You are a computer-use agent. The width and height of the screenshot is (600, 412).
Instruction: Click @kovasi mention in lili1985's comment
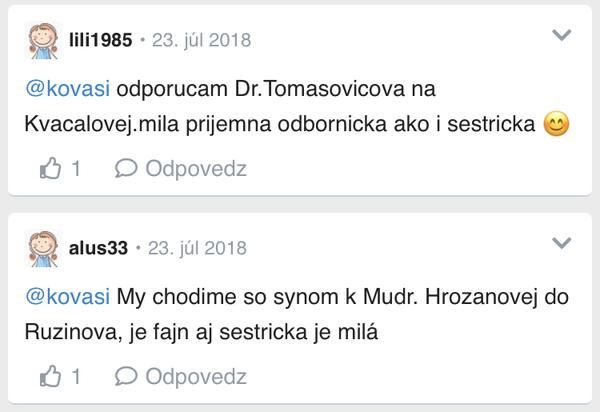click(x=67, y=88)
